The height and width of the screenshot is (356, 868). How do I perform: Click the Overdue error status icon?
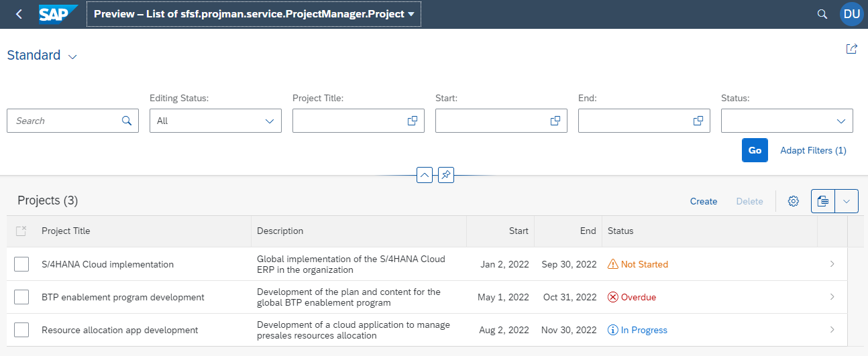[x=613, y=297]
